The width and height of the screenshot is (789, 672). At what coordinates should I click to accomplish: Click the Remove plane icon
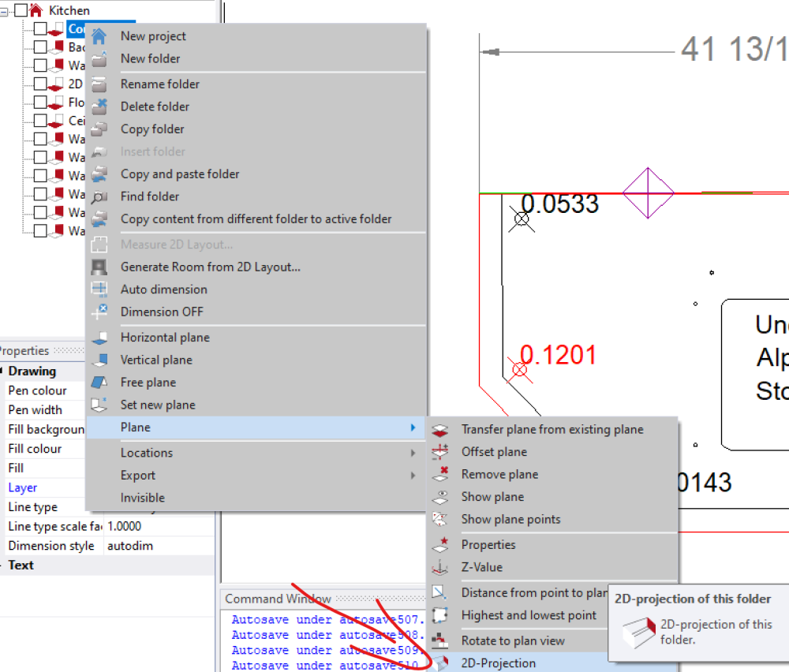[439, 474]
